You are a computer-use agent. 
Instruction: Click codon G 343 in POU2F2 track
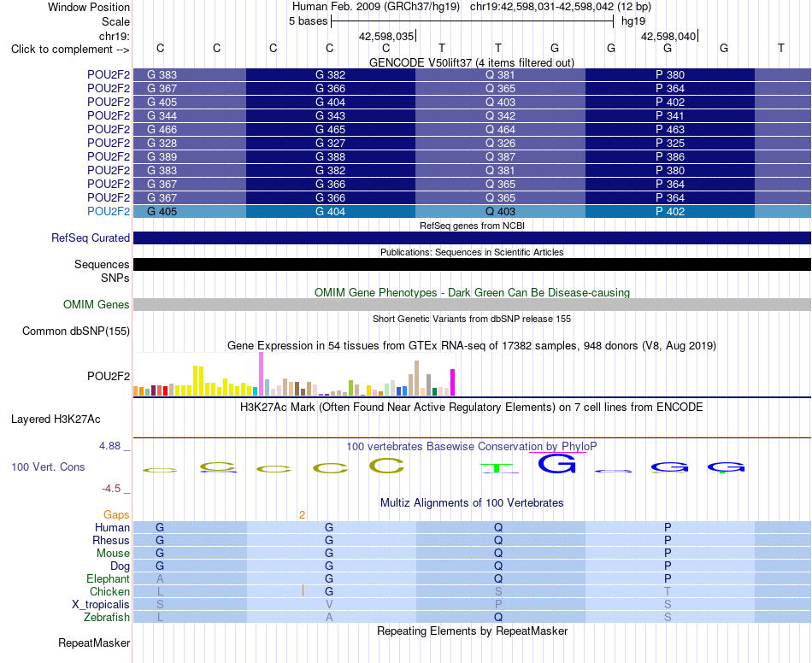(x=331, y=116)
